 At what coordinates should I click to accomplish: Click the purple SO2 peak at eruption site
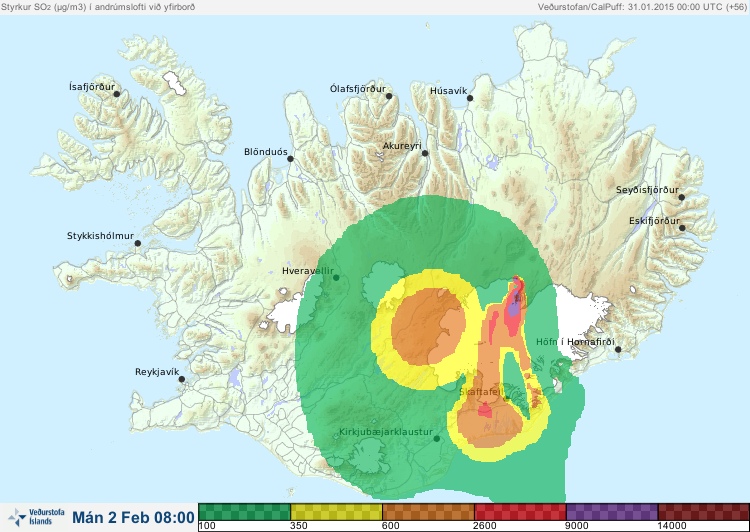coord(514,307)
